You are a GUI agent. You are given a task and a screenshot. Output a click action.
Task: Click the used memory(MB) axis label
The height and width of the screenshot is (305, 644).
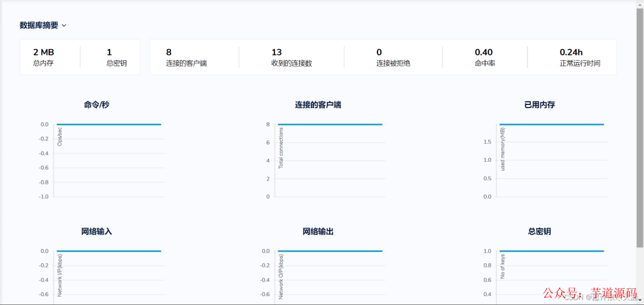[503, 149]
